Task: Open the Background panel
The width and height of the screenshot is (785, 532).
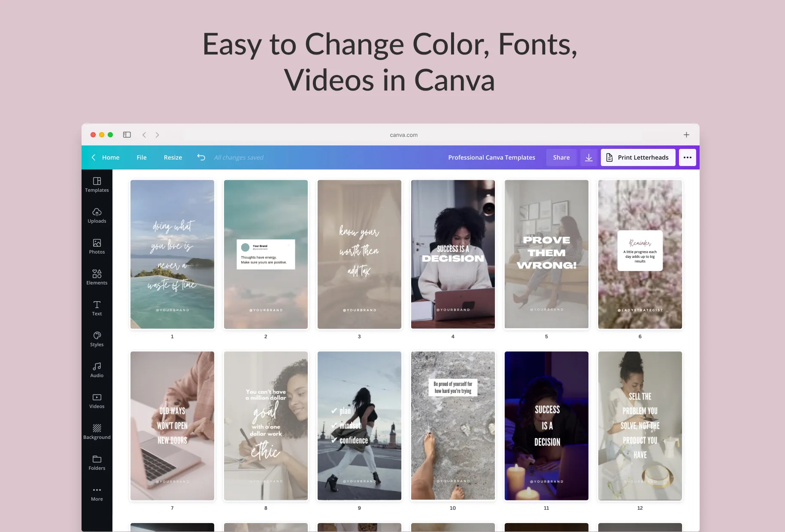Action: pos(97,432)
